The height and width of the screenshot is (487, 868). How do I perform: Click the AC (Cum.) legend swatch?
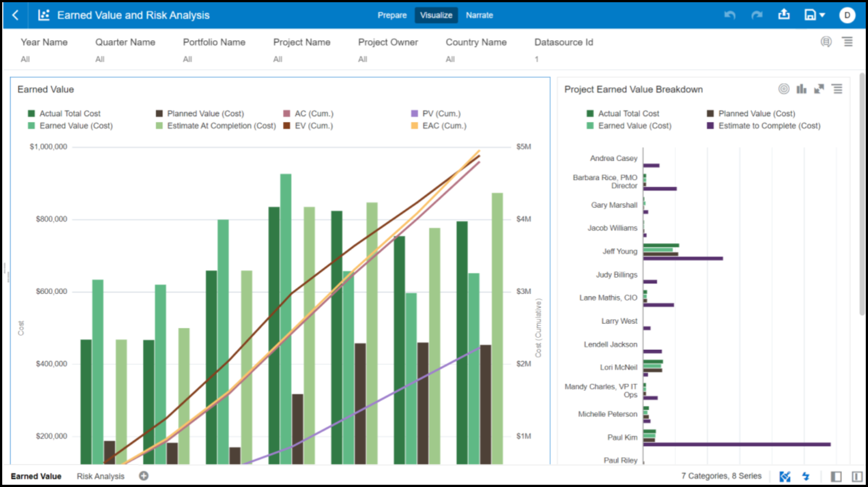[286, 113]
